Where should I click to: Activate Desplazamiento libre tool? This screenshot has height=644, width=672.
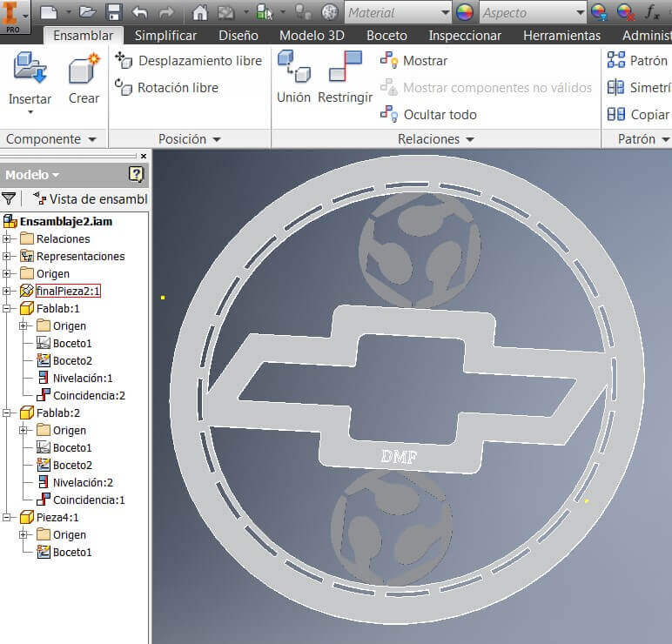pos(188,60)
